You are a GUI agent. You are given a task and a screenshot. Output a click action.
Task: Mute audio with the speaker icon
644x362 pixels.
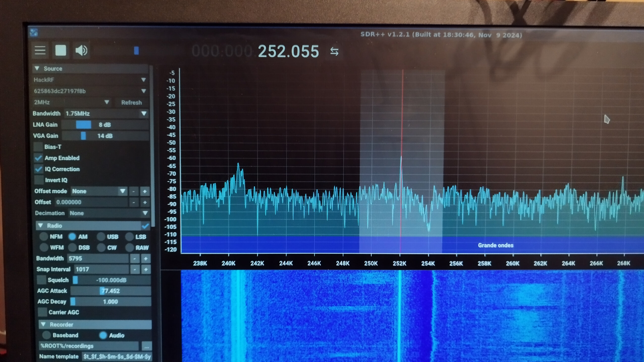pyautogui.click(x=81, y=50)
